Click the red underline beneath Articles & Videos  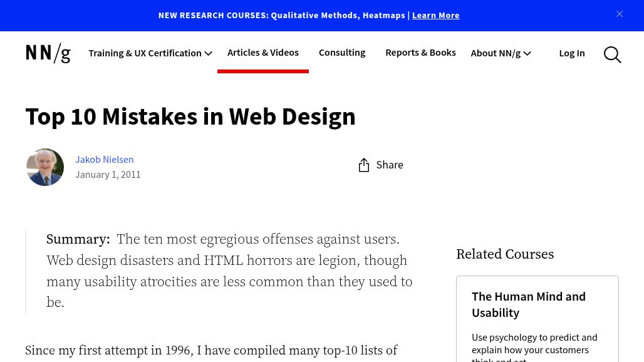(x=262, y=71)
